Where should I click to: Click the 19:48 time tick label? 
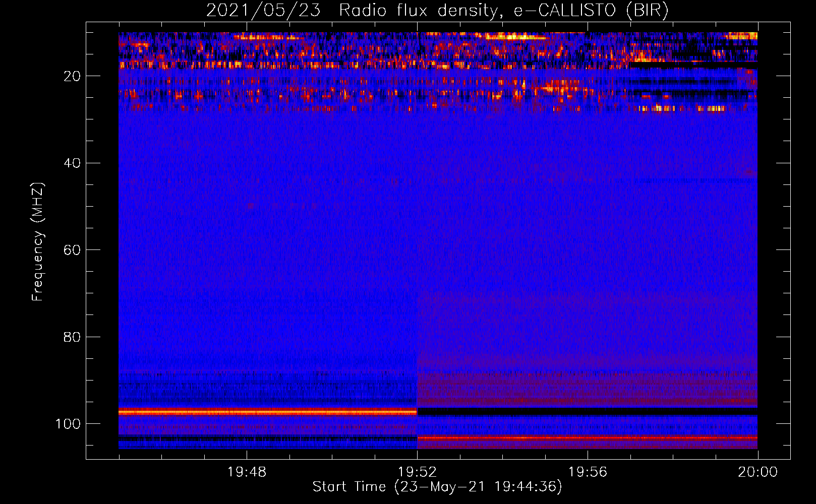[247, 472]
